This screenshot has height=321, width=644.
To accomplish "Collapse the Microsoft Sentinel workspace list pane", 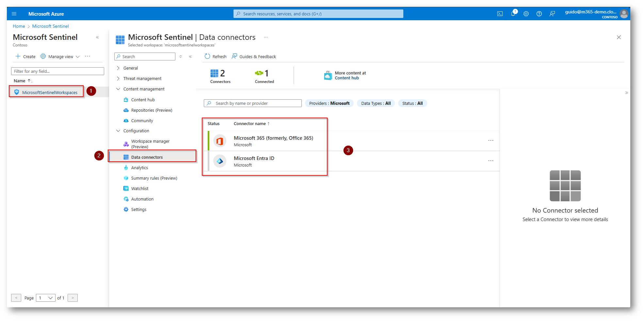I will tap(97, 38).
